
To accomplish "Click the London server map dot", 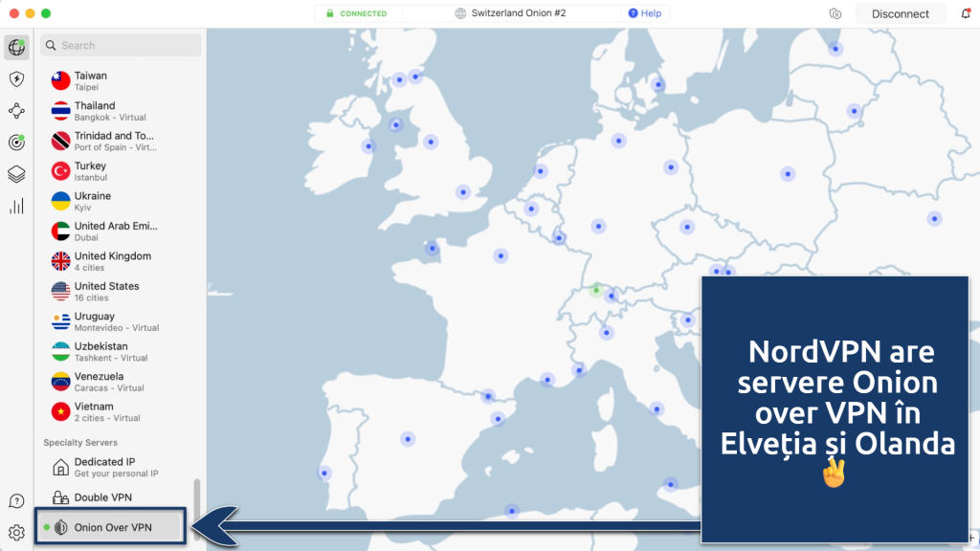I will point(463,191).
